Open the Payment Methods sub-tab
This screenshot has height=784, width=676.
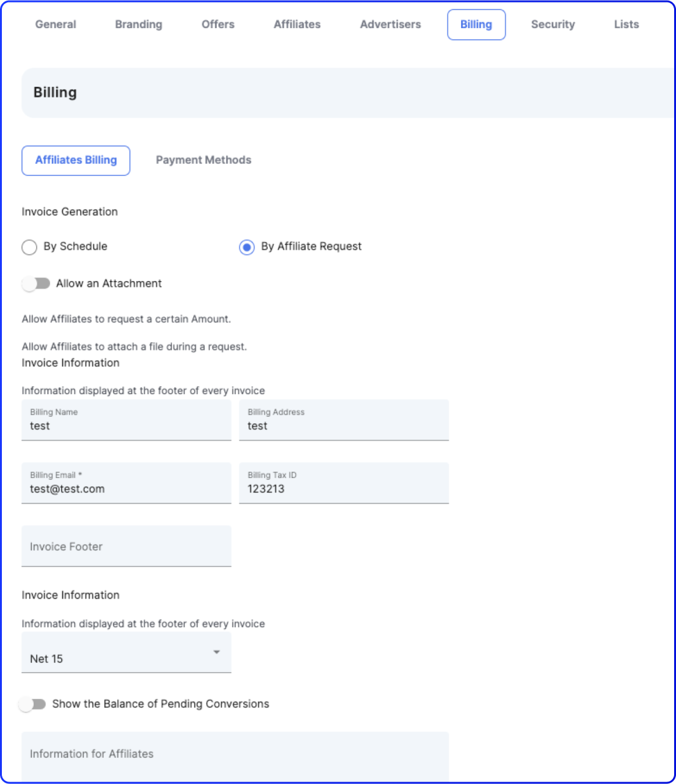click(204, 160)
